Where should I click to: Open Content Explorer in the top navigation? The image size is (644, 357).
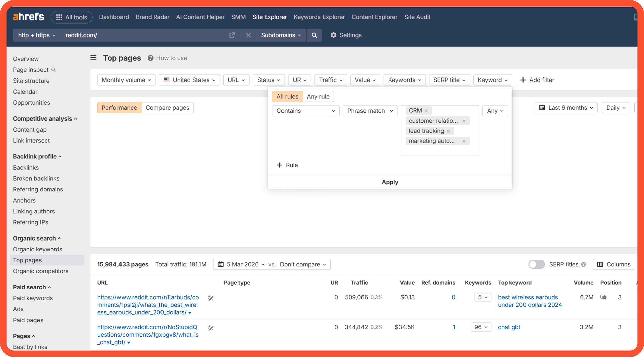374,17
